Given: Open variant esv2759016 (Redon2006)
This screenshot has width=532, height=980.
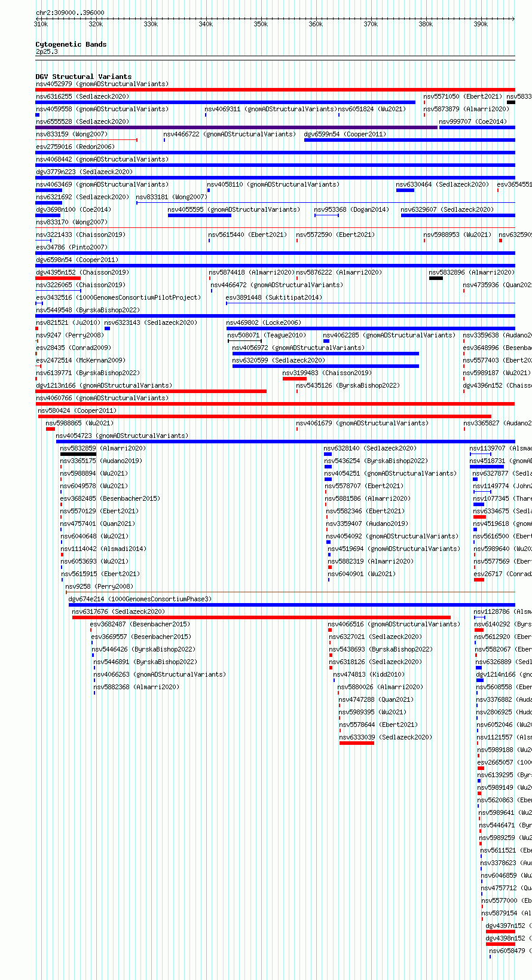Looking at the screenshot, I should (75, 147).
